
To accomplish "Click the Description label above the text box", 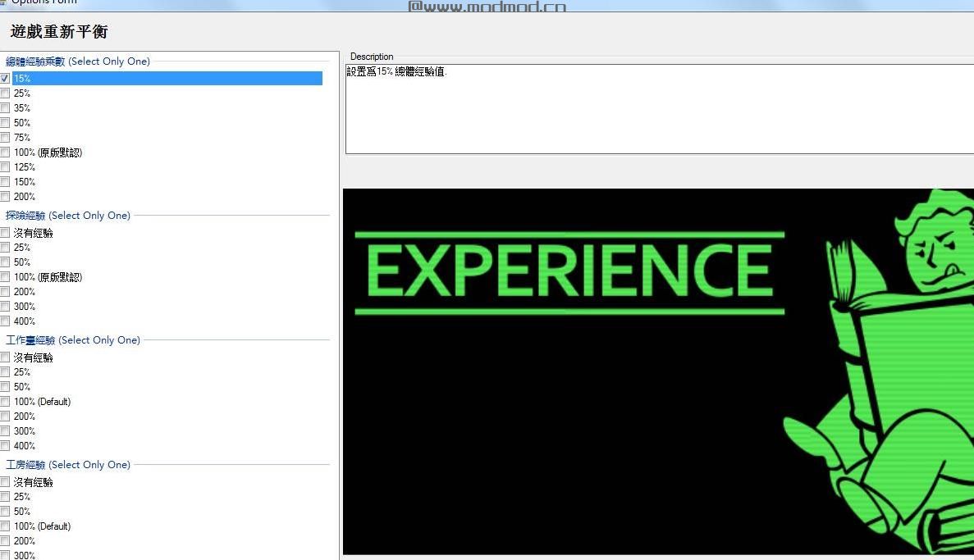I will coord(372,57).
